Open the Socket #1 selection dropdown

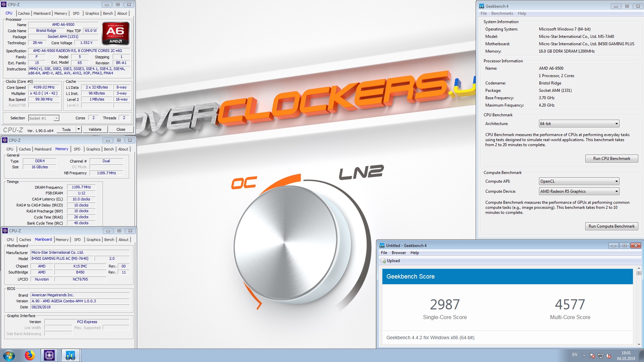click(44, 118)
